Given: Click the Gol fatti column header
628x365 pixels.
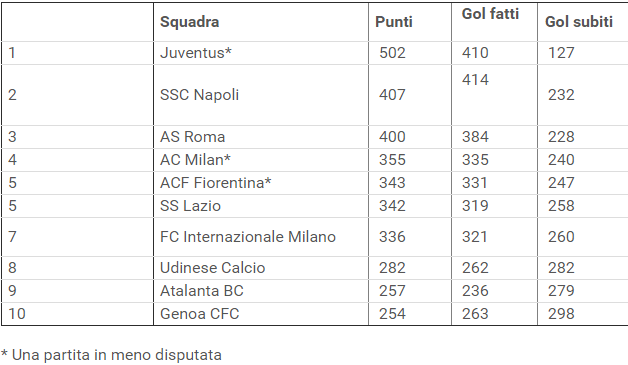Looking at the screenshot, I should (x=490, y=14).
